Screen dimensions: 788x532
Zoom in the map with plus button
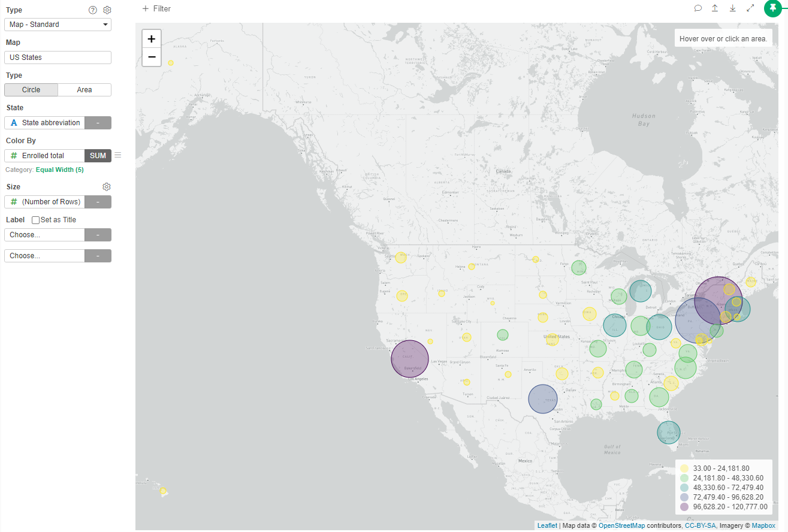tap(152, 39)
